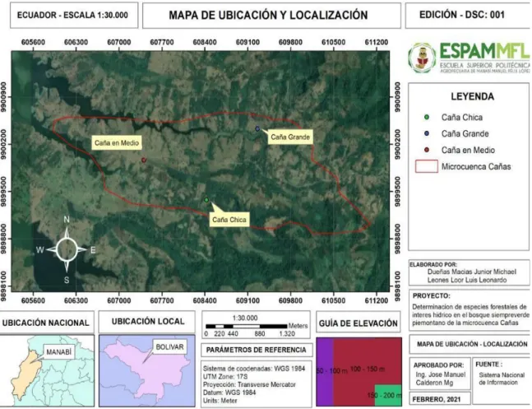This screenshot has height=409, width=532.
Task: Click the legend text Caña Grande
Action: click(465, 134)
